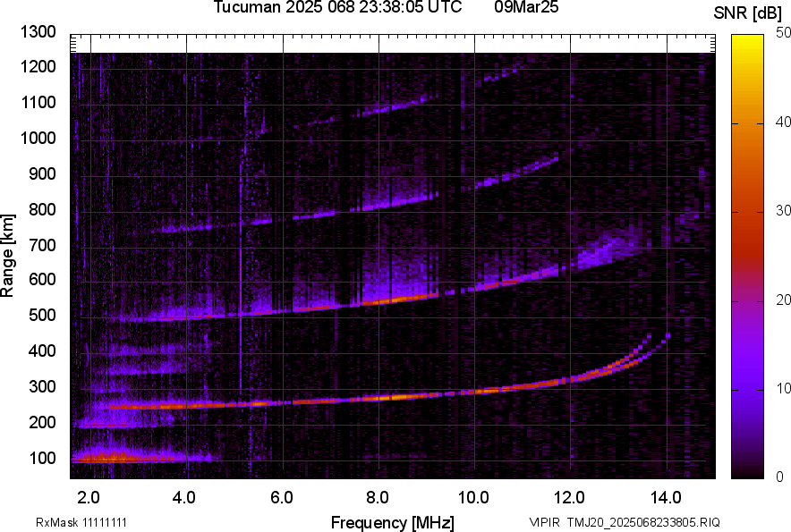Click the 8.0 tick on frequency axis
This screenshot has width=791, height=532.
[377, 497]
